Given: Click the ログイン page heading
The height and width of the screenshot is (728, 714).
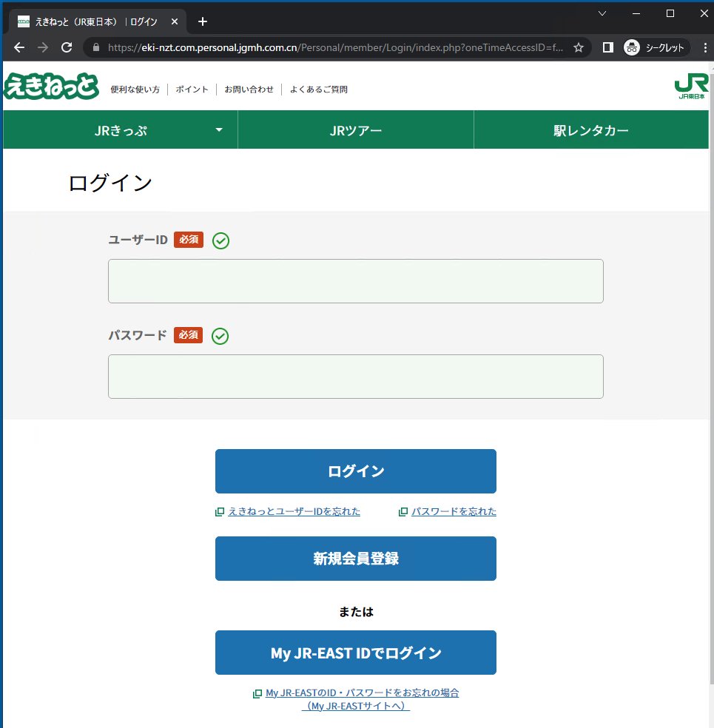Looking at the screenshot, I should tap(110, 183).
